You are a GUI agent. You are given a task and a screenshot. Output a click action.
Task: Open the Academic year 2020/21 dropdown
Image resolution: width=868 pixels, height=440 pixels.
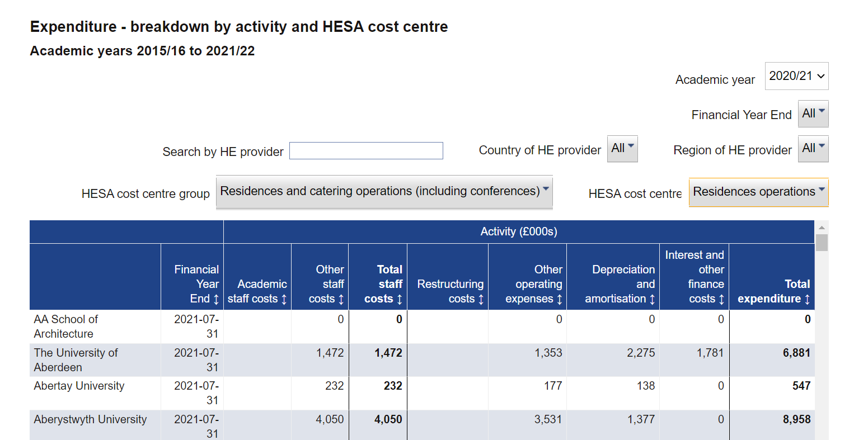coord(796,76)
